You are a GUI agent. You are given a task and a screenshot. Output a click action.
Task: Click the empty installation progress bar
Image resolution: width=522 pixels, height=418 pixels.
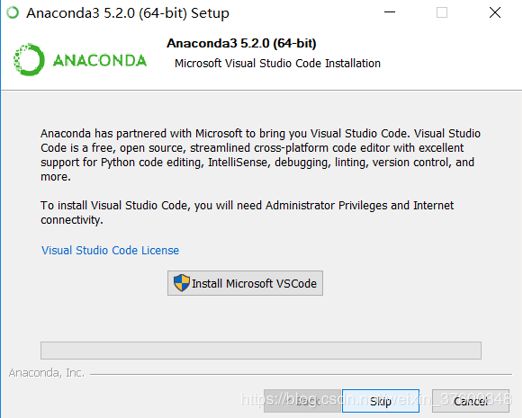(261, 350)
